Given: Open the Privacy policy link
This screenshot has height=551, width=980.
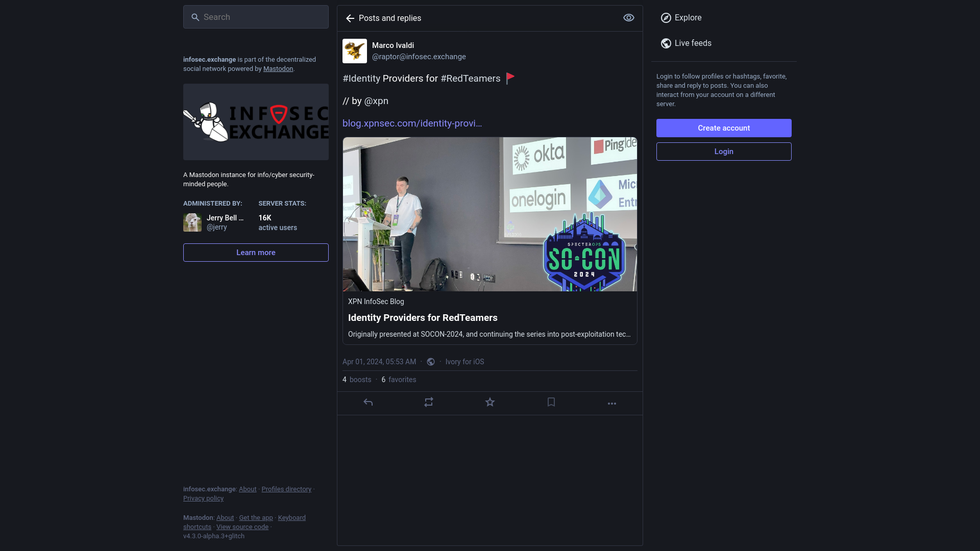Looking at the screenshot, I should [x=203, y=498].
